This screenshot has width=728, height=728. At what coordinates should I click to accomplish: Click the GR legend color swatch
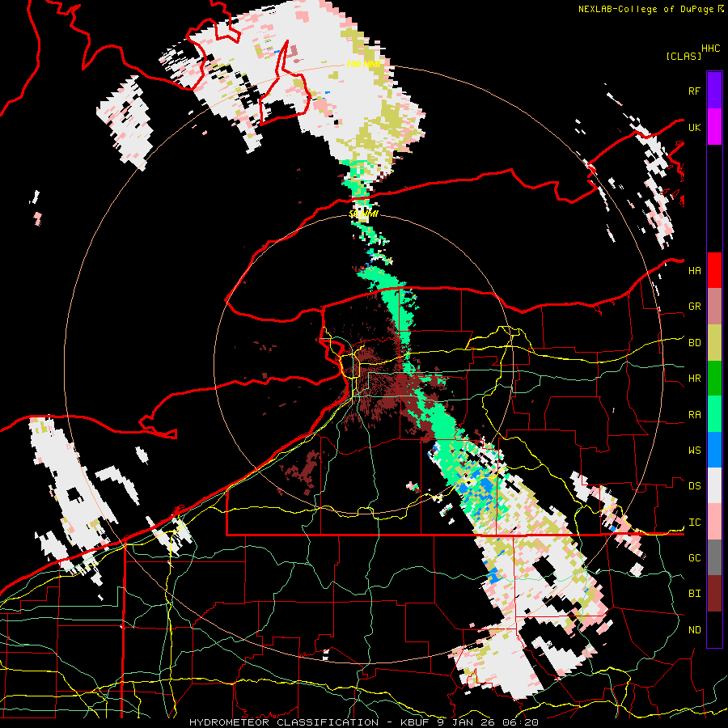[714, 307]
